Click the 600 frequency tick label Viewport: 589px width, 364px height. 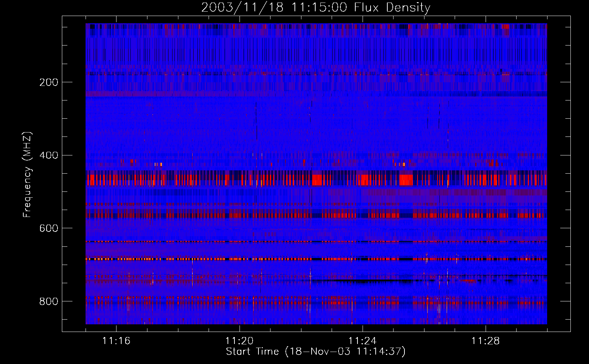pos(49,228)
